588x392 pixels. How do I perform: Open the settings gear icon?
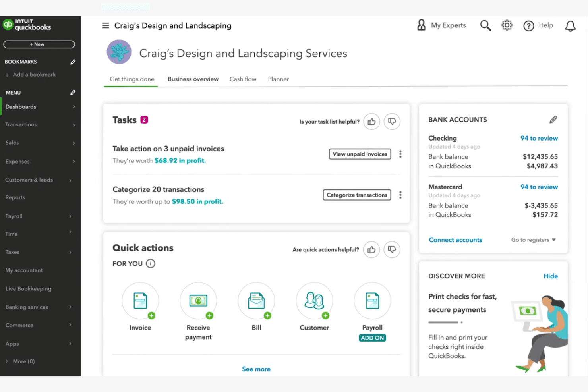click(507, 25)
